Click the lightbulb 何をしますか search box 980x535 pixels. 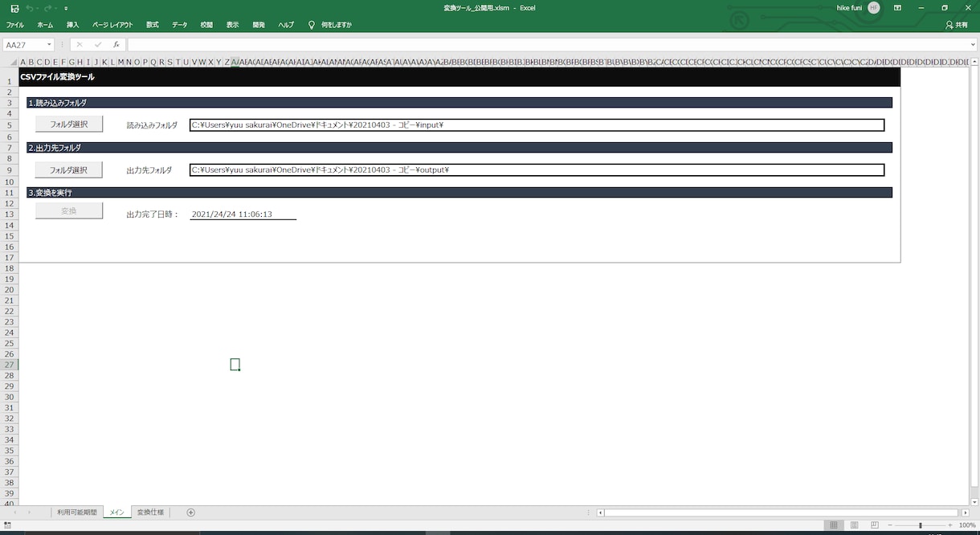tap(330, 25)
